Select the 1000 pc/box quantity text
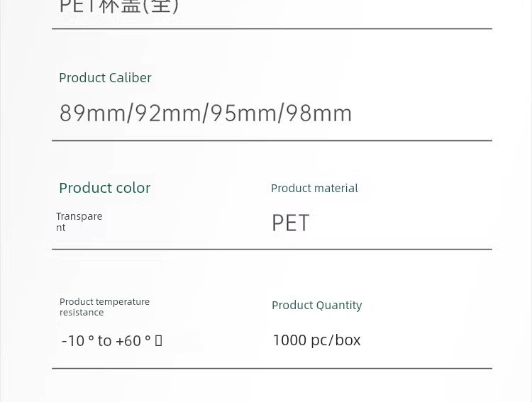This screenshot has width=532, height=402. tap(317, 340)
